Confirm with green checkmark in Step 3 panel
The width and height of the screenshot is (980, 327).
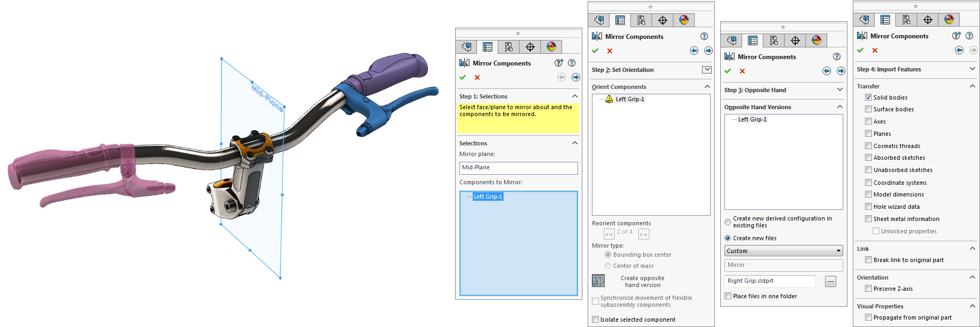(x=728, y=71)
